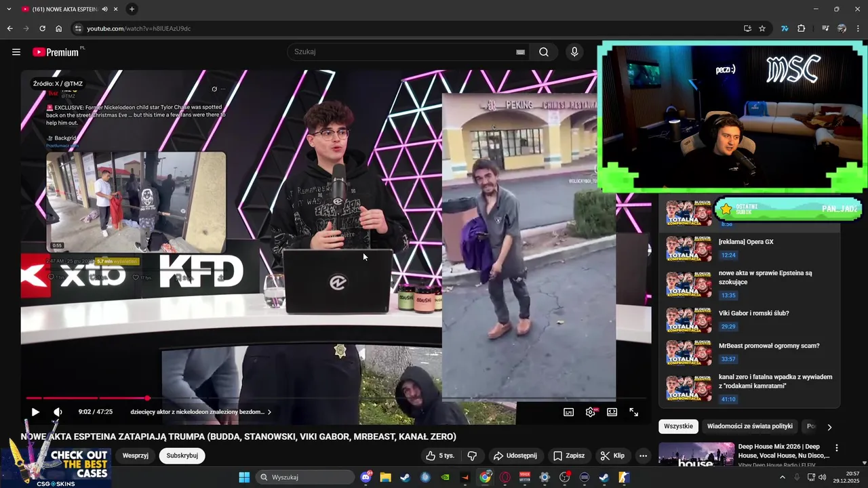Mute the tab using the tab audio icon
This screenshot has width=868, height=488.
104,9
